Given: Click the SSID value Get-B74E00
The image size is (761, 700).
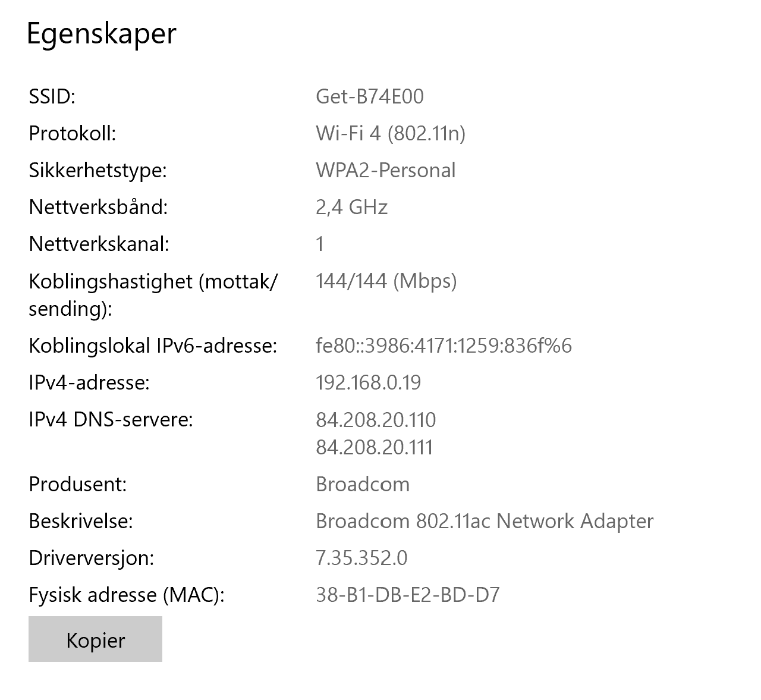Looking at the screenshot, I should pos(369,96).
